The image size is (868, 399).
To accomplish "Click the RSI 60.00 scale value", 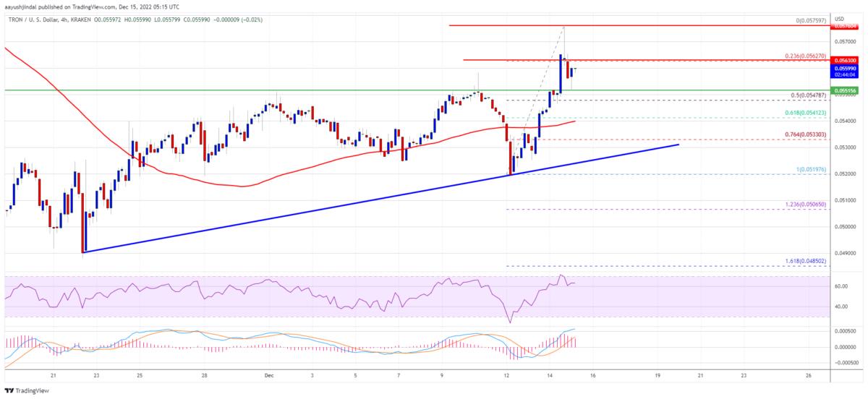I will click(x=841, y=286).
